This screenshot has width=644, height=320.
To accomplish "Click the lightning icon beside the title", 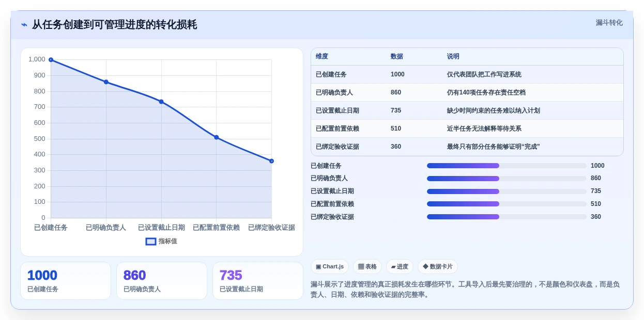I will click(x=24, y=25).
